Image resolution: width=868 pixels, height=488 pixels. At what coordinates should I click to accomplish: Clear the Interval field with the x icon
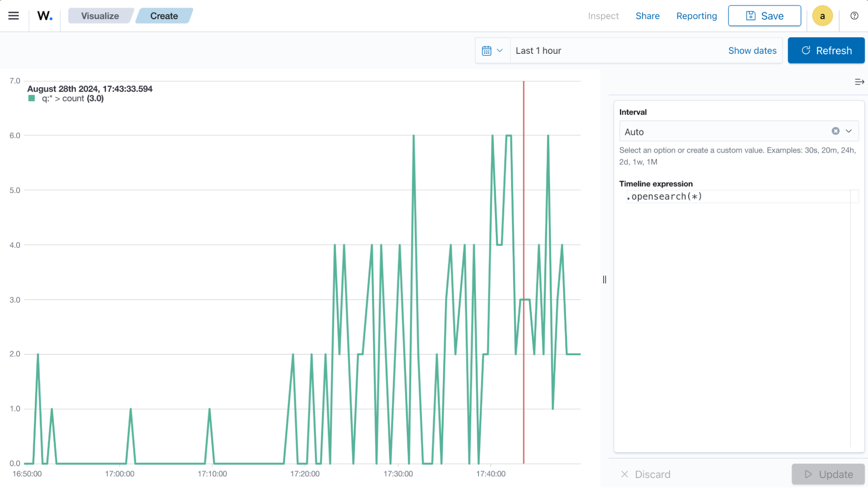[835, 131]
